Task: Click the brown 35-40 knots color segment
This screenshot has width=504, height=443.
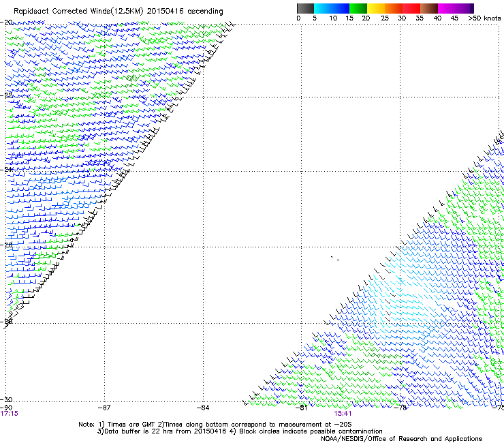Action: 429,8
